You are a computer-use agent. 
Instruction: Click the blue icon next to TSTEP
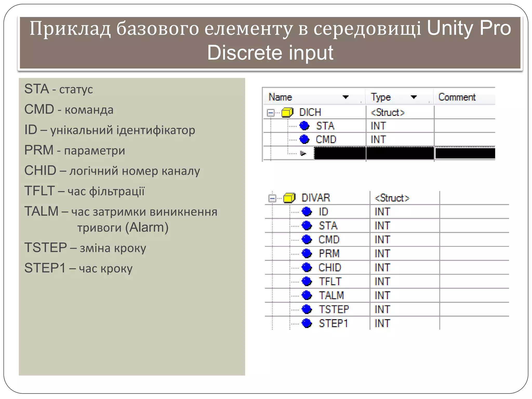[x=307, y=309]
